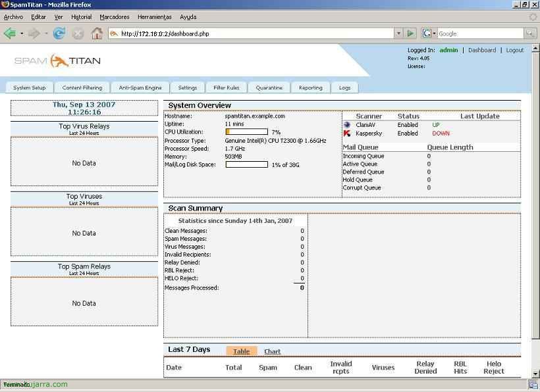Image resolution: width=540 pixels, height=392 pixels.
Task: Click the Mail/Log Disk Space bar
Action: coord(246,164)
